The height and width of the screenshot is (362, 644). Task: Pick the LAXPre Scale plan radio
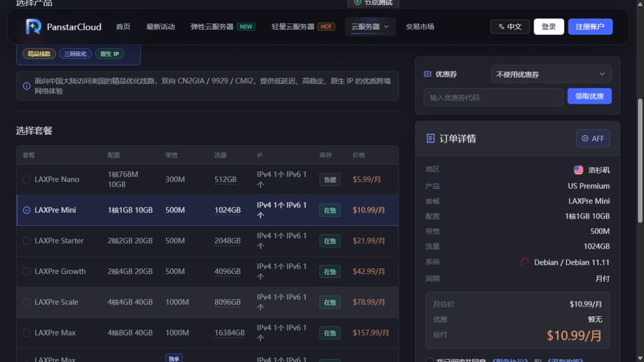(26, 302)
